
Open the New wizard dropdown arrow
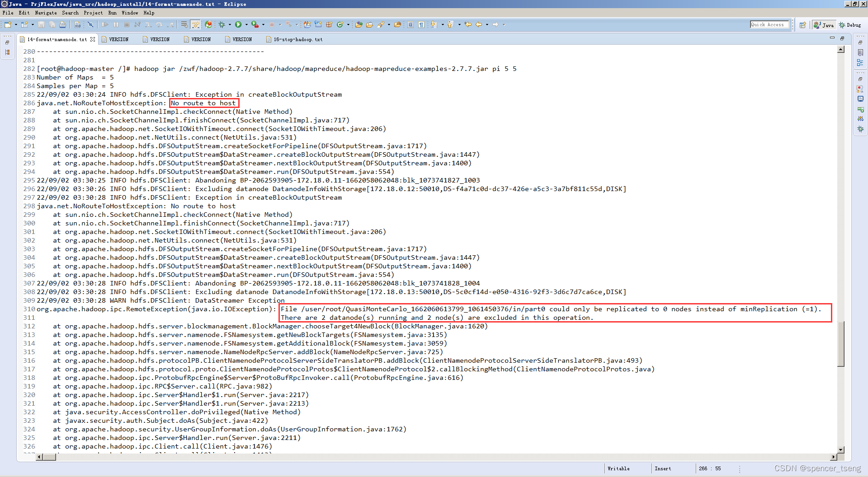click(x=16, y=24)
